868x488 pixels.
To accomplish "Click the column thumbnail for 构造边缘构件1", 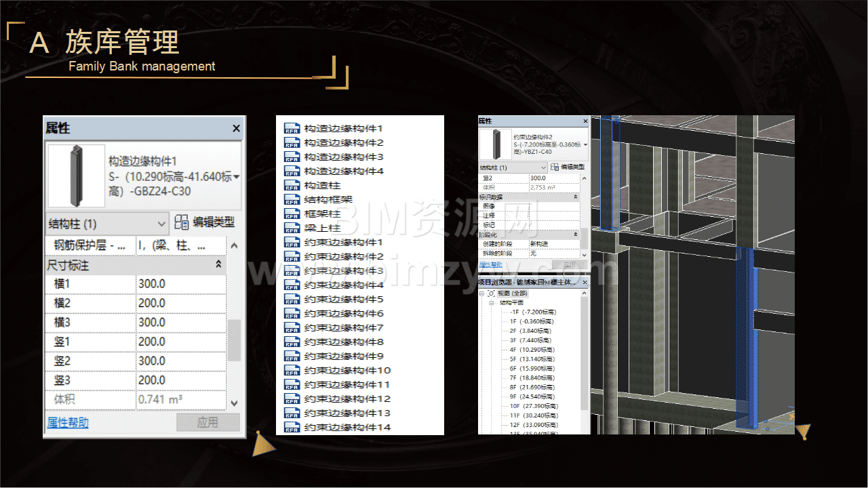I will click(77, 176).
